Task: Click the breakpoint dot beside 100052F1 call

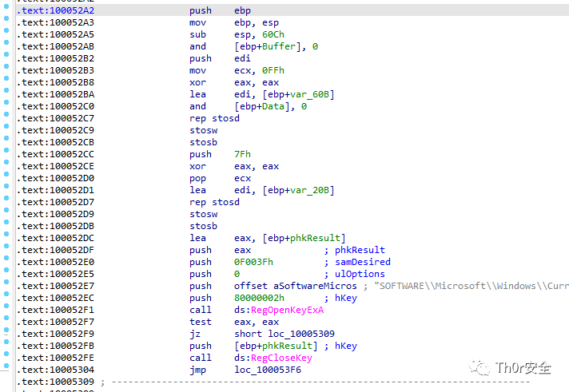Action: point(6,306)
